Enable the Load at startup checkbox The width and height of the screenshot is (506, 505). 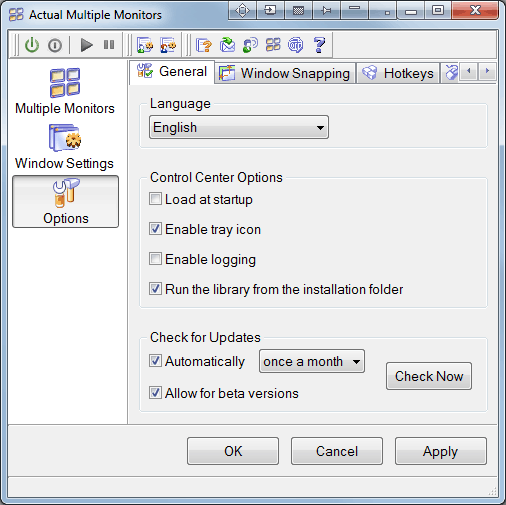click(155, 199)
